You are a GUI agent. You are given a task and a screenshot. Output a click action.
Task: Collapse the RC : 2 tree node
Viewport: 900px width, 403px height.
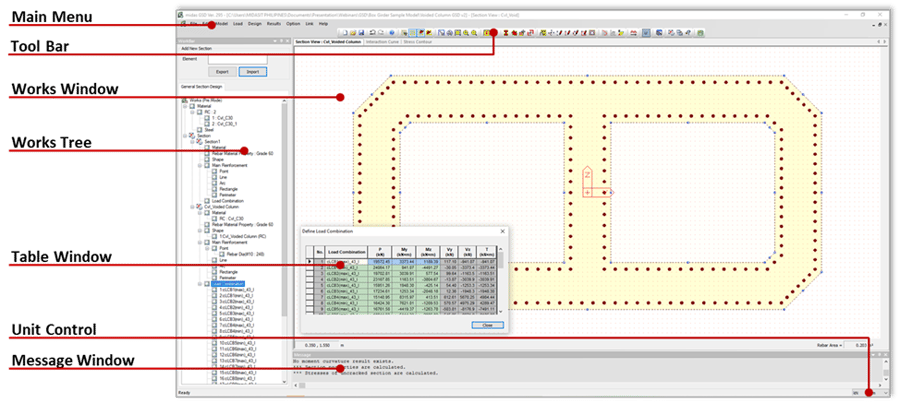[192, 112]
